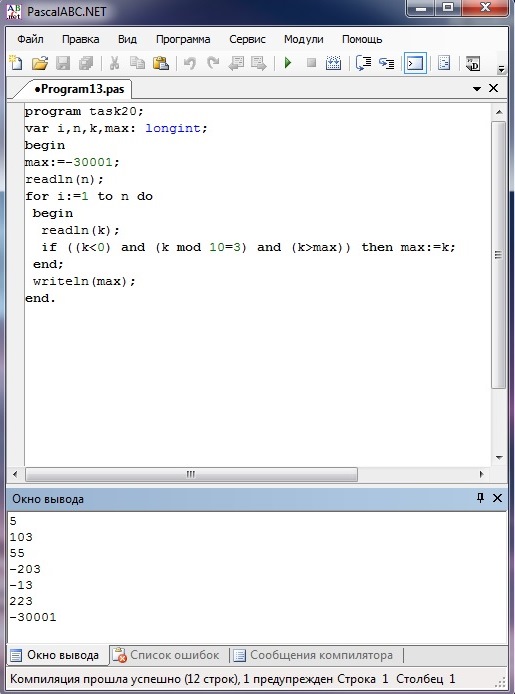The image size is (515, 694).
Task: Pin the Окно вывода panel
Action: click(480, 498)
